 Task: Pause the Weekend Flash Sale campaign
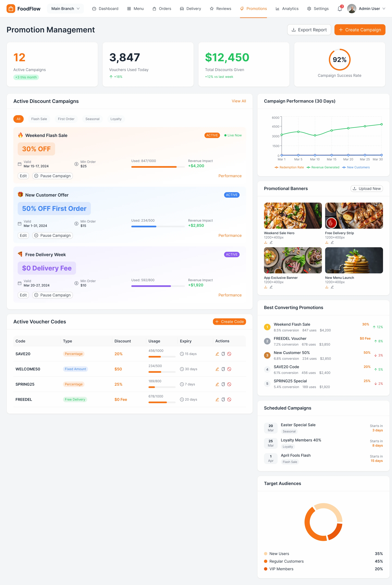pyautogui.click(x=53, y=176)
